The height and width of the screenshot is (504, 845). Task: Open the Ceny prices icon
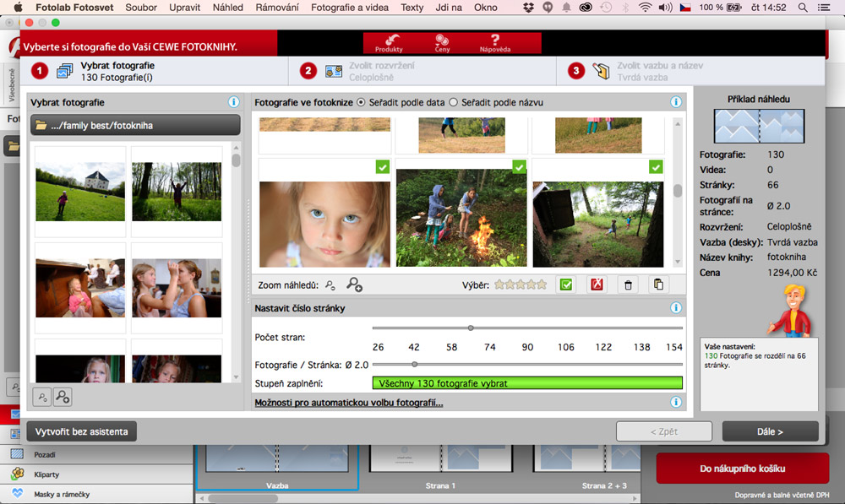[441, 43]
